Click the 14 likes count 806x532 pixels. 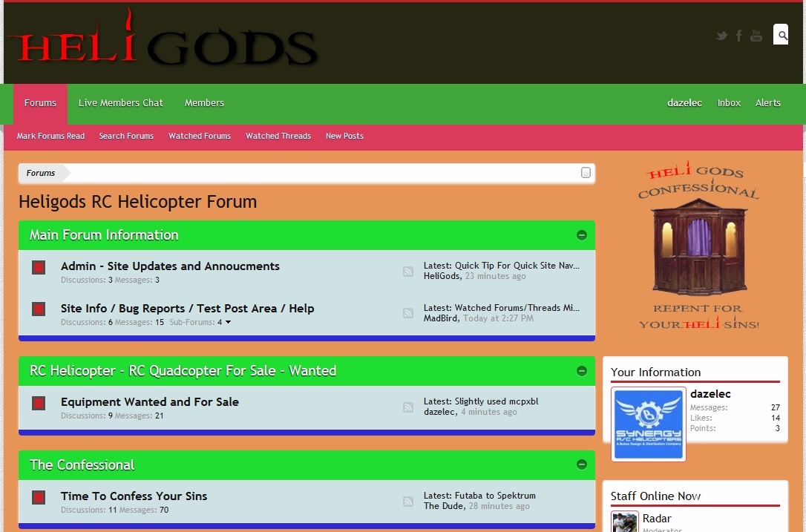point(775,418)
